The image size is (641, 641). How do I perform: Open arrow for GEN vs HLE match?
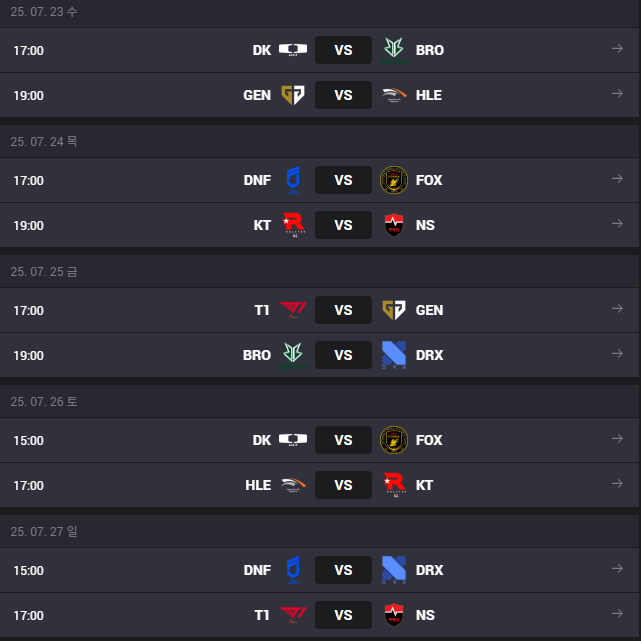coord(617,94)
